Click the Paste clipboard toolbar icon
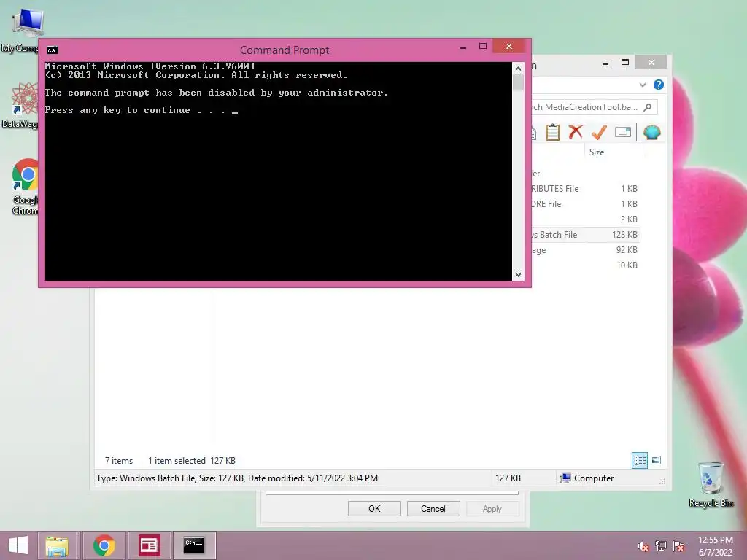This screenshot has height=560, width=747. (553, 132)
